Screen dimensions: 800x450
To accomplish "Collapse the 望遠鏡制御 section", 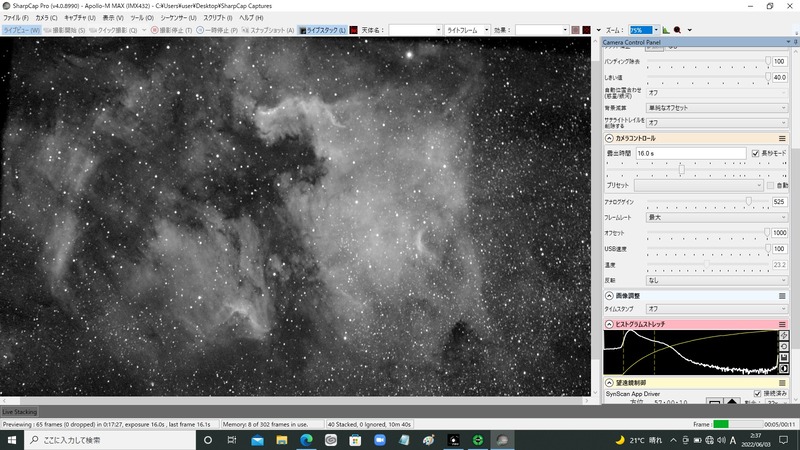I will click(x=609, y=383).
